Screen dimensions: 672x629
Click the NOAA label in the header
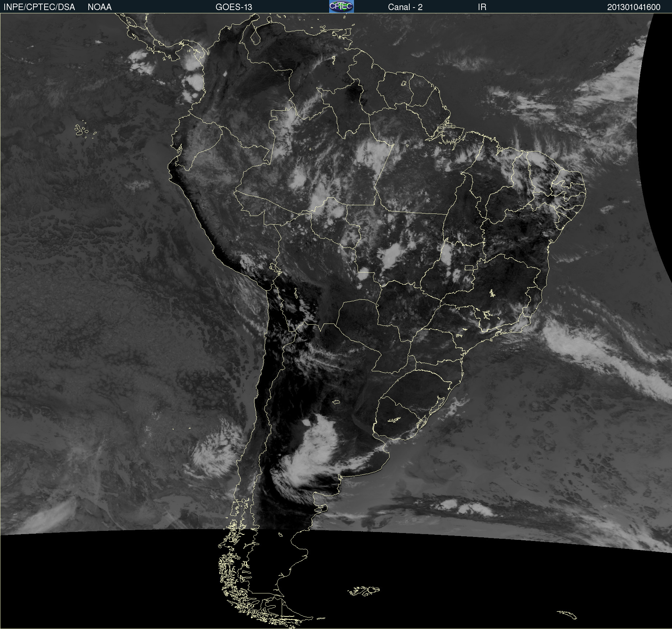(x=100, y=7)
